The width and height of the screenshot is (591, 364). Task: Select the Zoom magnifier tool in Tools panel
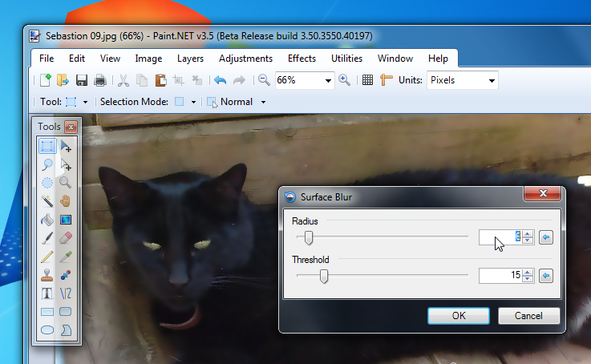click(66, 183)
